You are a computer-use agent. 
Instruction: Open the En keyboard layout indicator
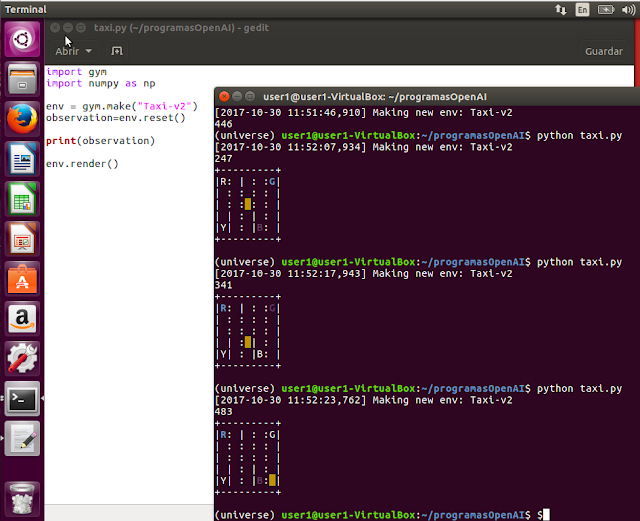pyautogui.click(x=582, y=9)
